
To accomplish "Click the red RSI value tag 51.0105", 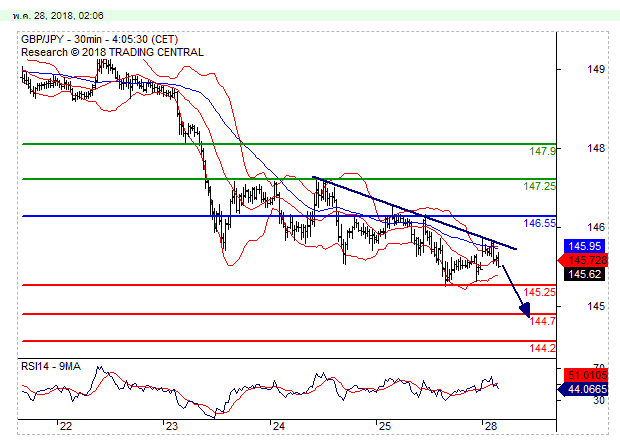I will click(585, 375).
